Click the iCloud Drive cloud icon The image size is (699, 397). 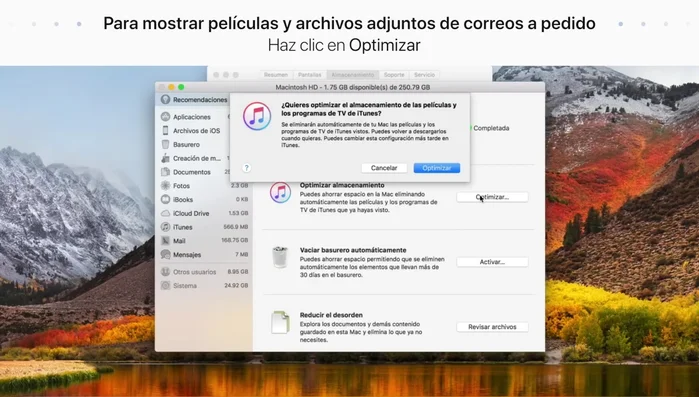[x=165, y=213]
